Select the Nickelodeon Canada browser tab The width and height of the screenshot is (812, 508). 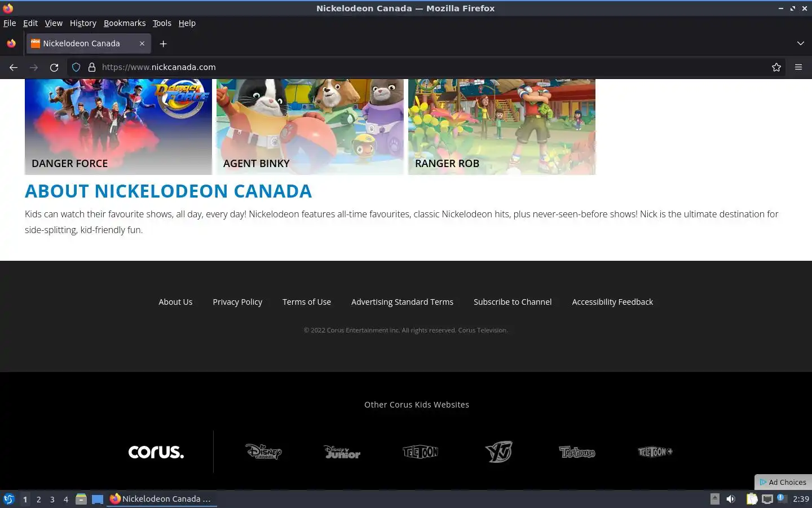pos(88,43)
